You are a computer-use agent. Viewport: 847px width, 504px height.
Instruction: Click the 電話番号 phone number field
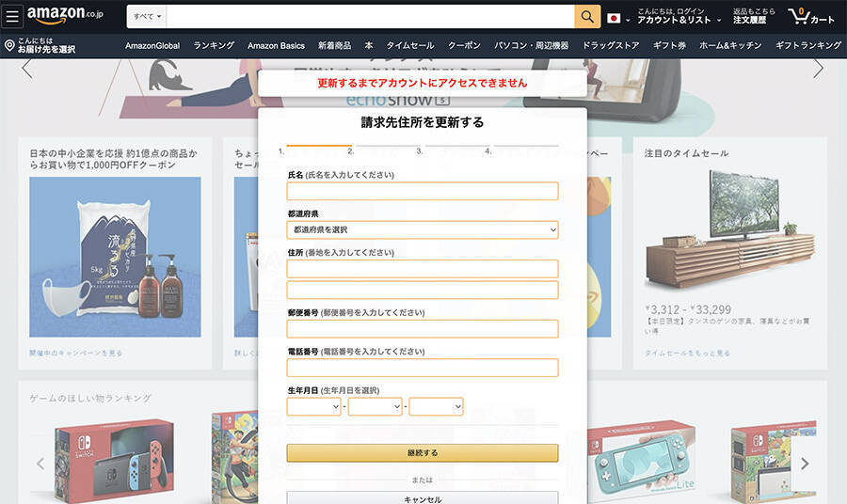click(x=423, y=368)
